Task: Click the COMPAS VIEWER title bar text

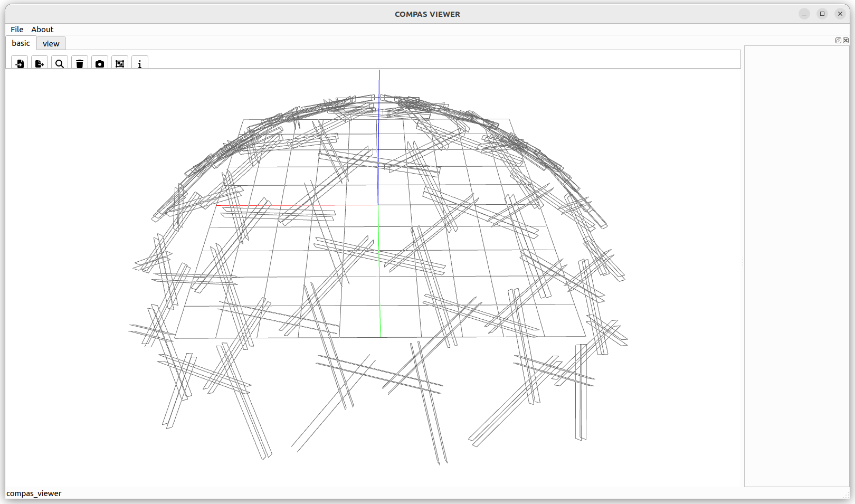Action: tap(427, 14)
